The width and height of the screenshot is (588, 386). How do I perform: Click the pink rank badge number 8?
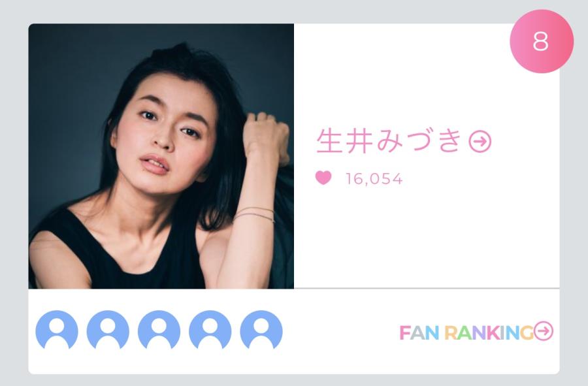(542, 41)
